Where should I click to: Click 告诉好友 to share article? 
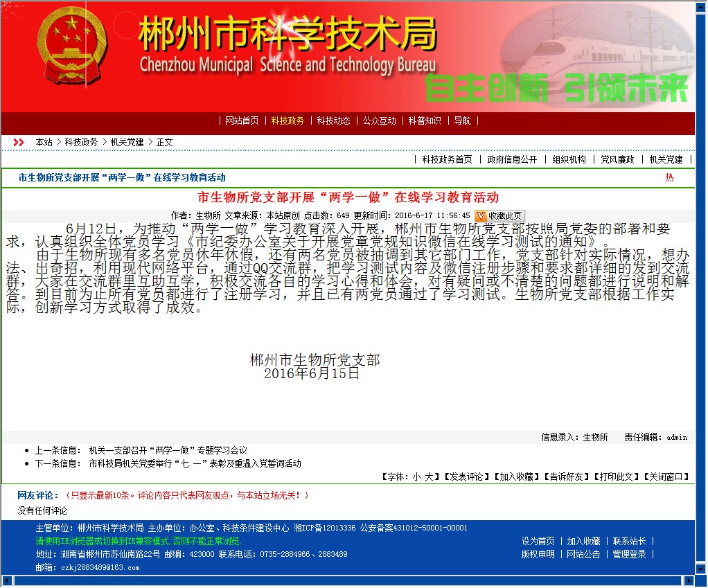tap(566, 477)
